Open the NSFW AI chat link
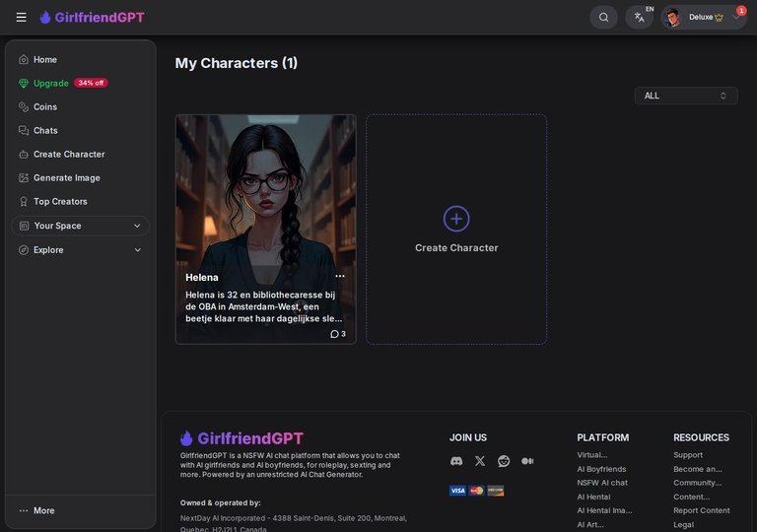 pos(602,483)
